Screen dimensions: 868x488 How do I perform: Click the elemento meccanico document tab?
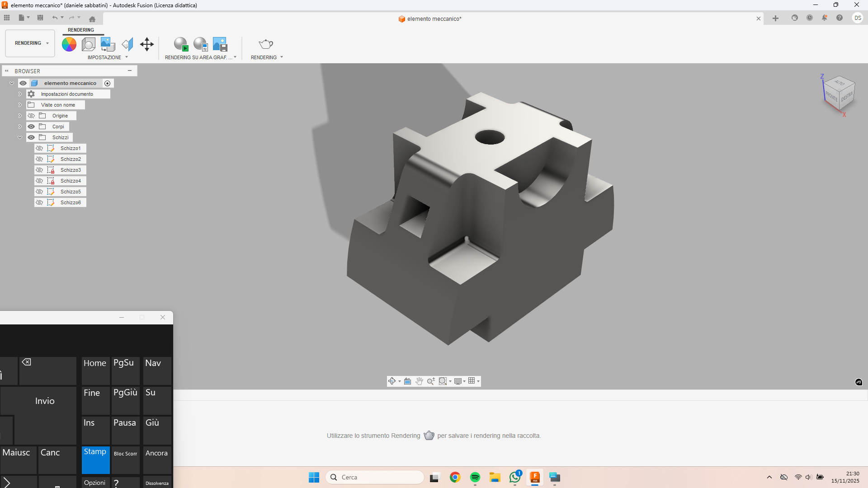tap(429, 19)
